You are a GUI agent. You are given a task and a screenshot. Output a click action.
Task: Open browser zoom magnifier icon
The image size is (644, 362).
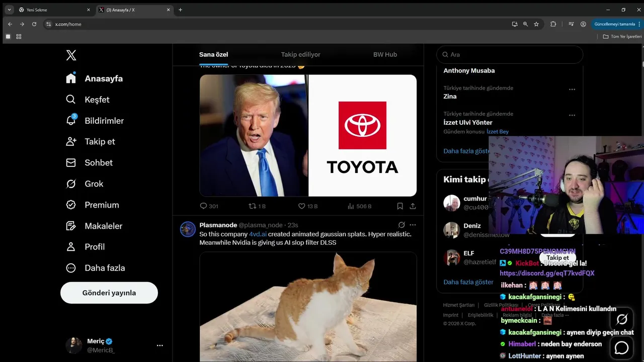pyautogui.click(x=525, y=24)
